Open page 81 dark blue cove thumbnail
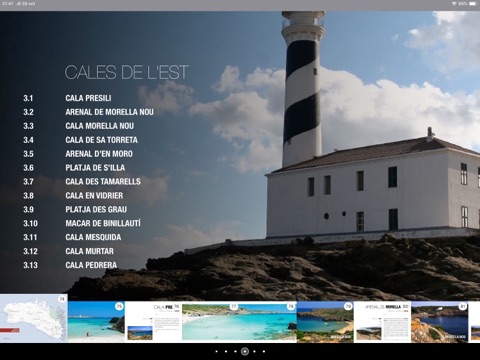 tap(440, 322)
